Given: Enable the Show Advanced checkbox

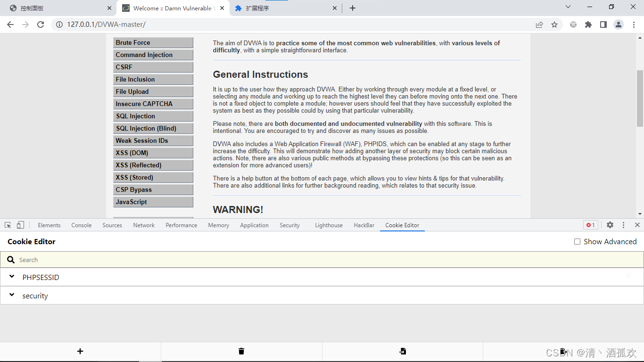Looking at the screenshot, I should coord(577,241).
